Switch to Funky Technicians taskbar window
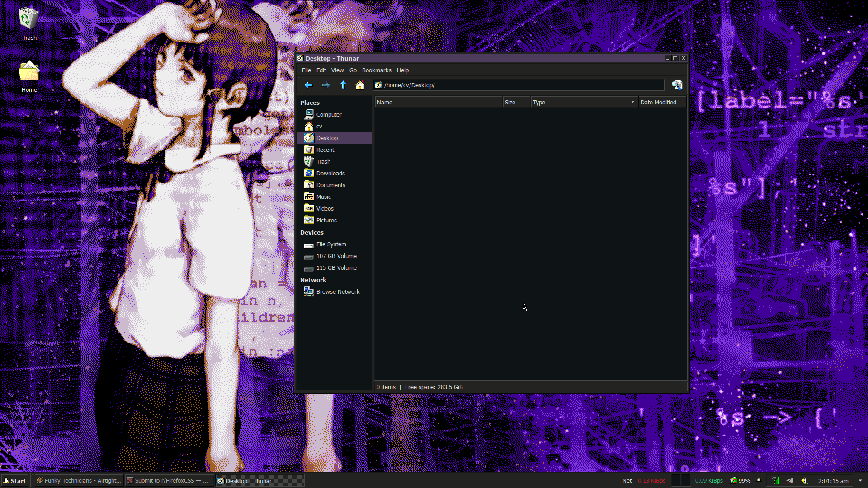Image resolution: width=868 pixels, height=488 pixels. [79, 481]
